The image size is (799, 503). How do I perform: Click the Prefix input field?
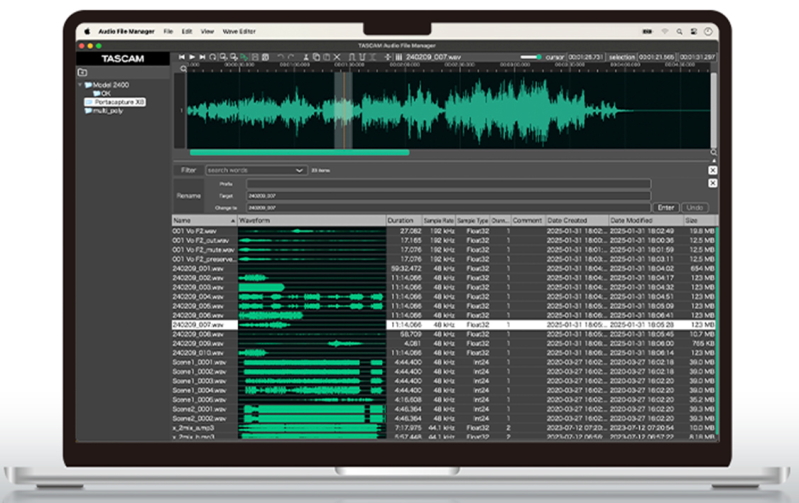click(x=448, y=183)
